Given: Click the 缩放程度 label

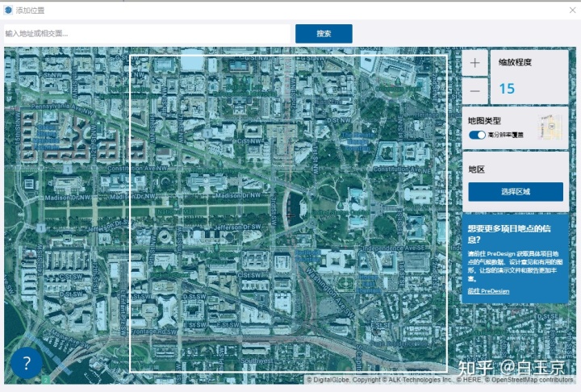Looking at the screenshot, I should pos(515,62).
